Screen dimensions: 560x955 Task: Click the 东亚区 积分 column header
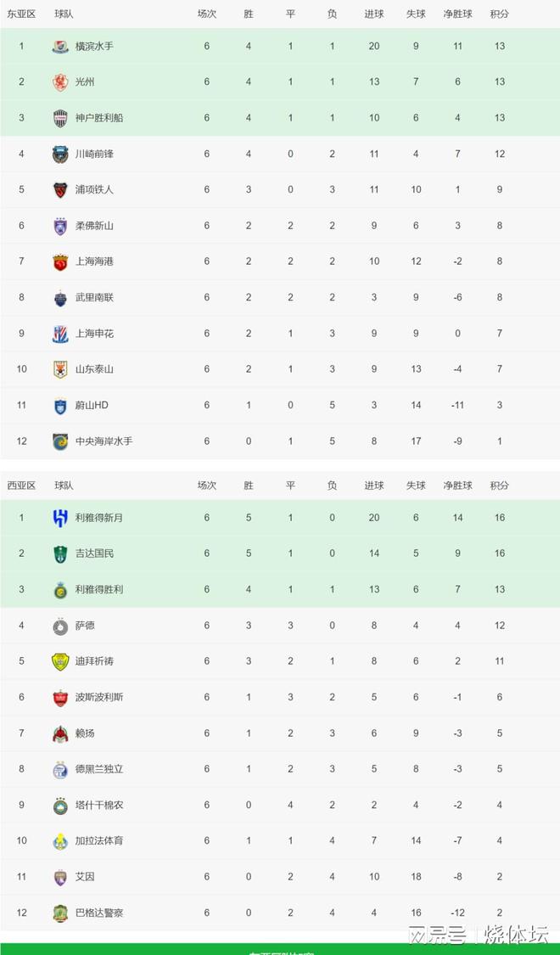(x=499, y=14)
